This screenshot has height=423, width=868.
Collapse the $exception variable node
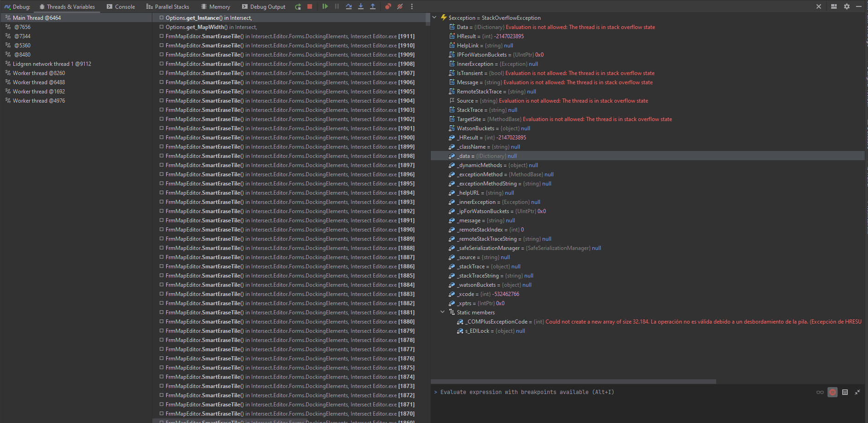click(434, 17)
